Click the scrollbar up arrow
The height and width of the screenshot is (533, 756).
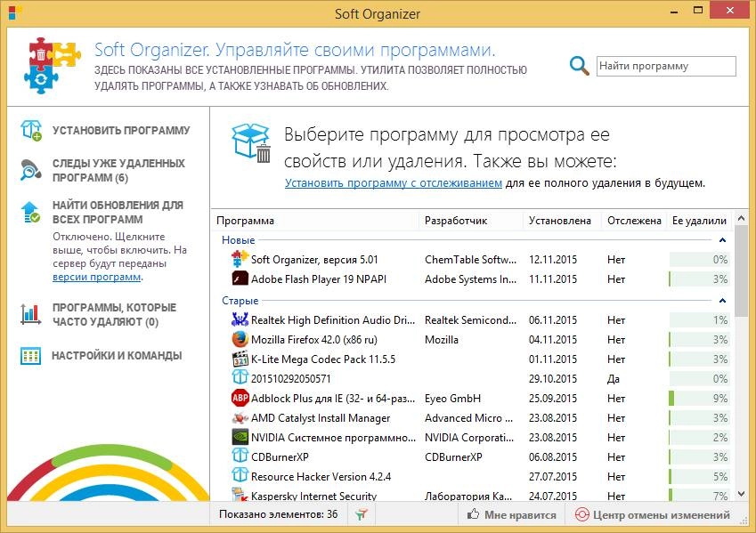[x=742, y=218]
